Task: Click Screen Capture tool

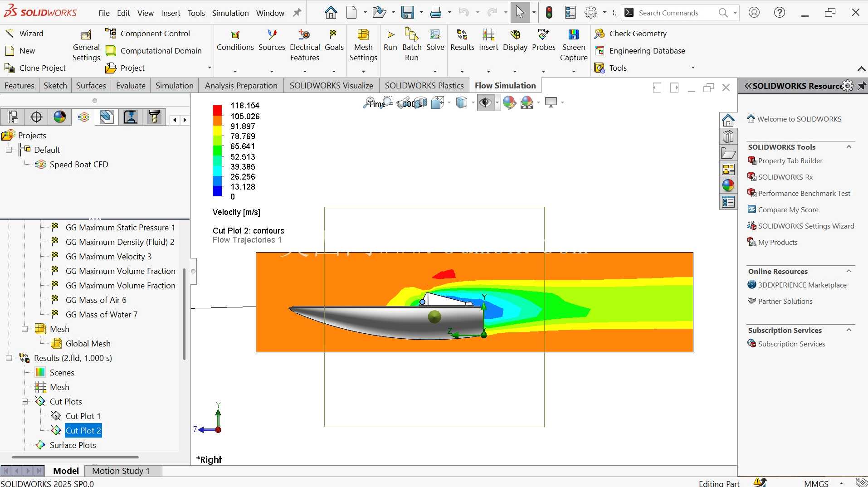Action: tap(574, 45)
